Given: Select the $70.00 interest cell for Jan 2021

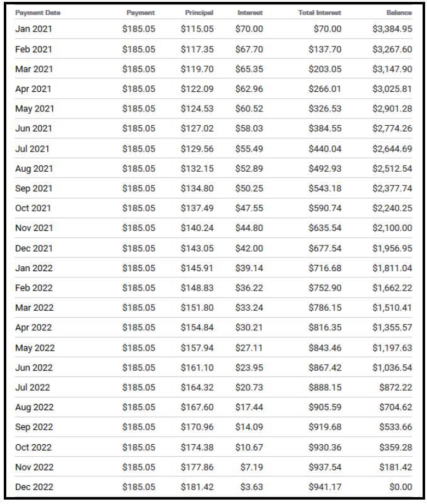Looking at the screenshot, I should click(x=249, y=29).
